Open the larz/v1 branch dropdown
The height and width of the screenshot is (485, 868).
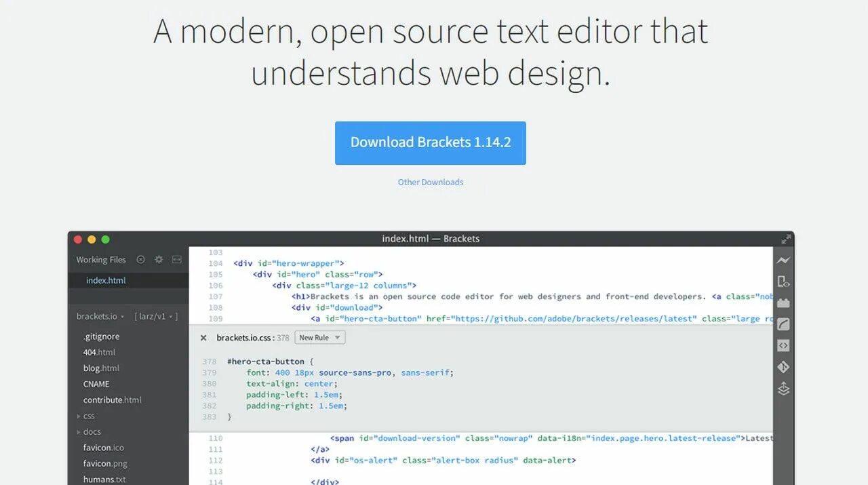156,316
